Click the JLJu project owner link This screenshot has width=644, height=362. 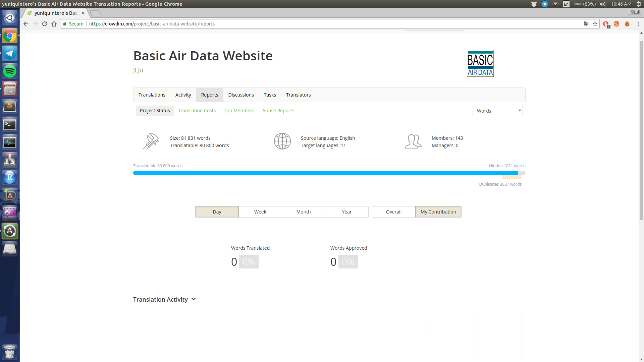click(x=138, y=70)
